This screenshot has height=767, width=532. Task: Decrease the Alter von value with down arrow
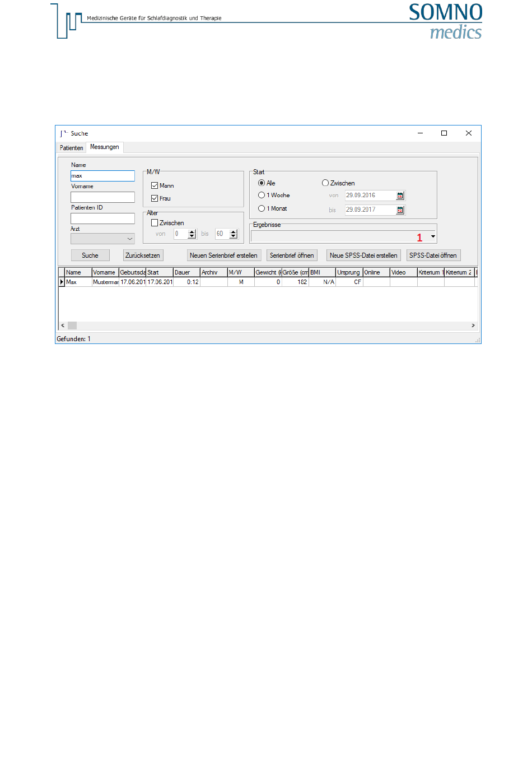(x=192, y=236)
